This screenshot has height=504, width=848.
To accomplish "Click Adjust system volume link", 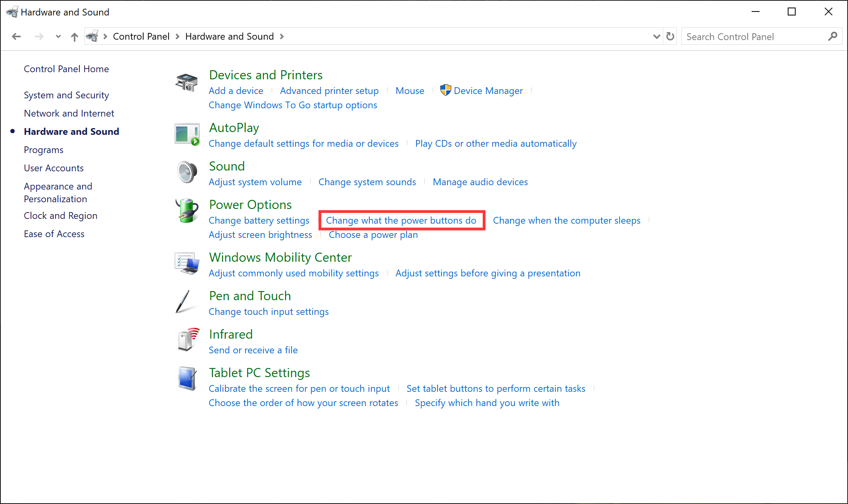I will 255,182.
